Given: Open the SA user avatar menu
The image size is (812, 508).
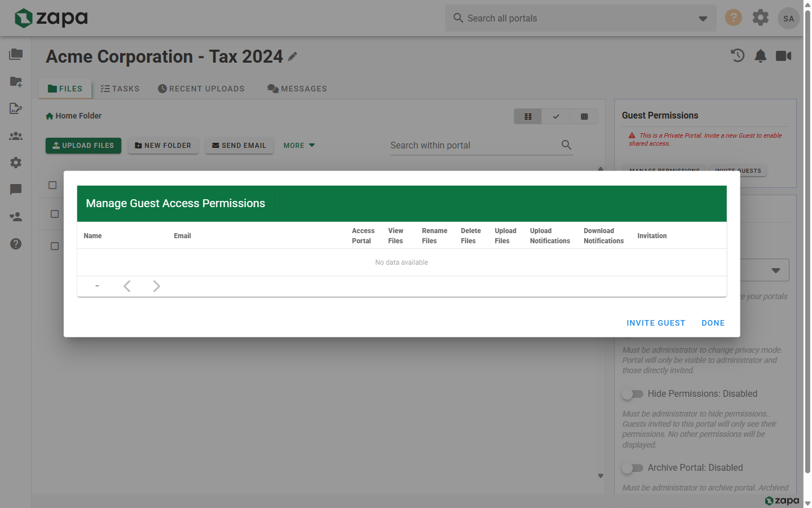Looking at the screenshot, I should coord(788,19).
